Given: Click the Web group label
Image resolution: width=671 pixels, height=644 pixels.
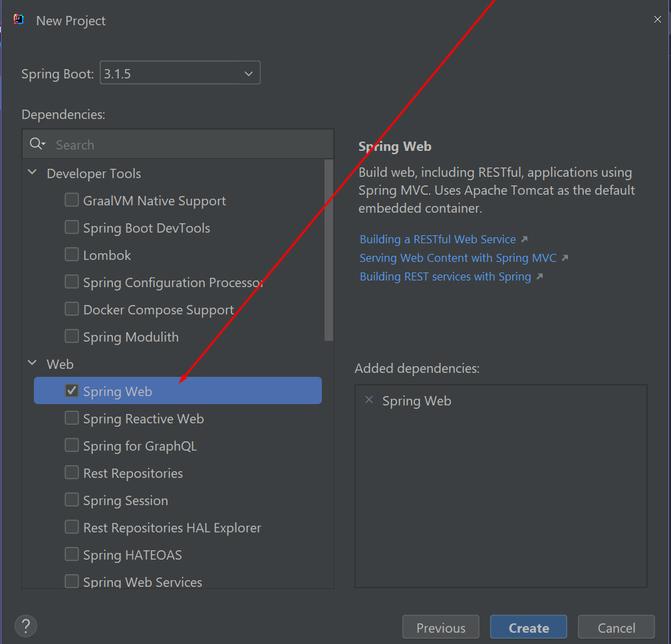Looking at the screenshot, I should tap(60, 364).
